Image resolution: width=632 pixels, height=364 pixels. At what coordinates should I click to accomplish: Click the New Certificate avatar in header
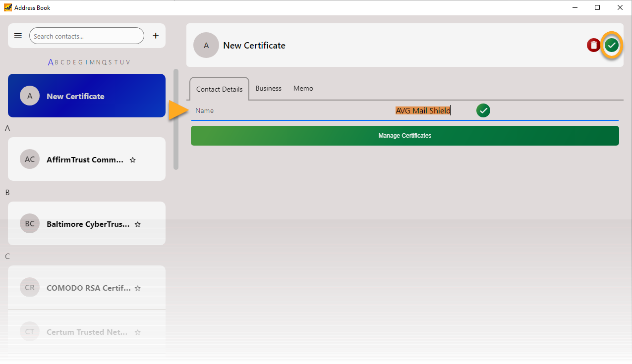pyautogui.click(x=206, y=46)
